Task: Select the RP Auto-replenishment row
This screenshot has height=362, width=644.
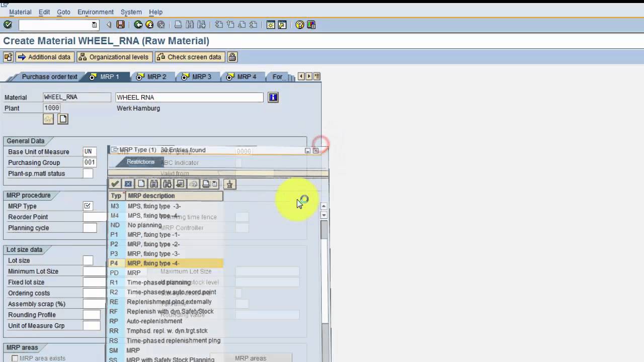Action: [x=166, y=321]
